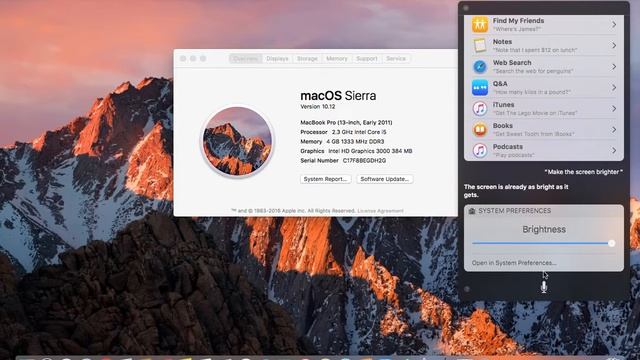Click the Processor "2.3 GHz Intel Core i5" value
This screenshot has height=360, width=640.
click(x=359, y=132)
